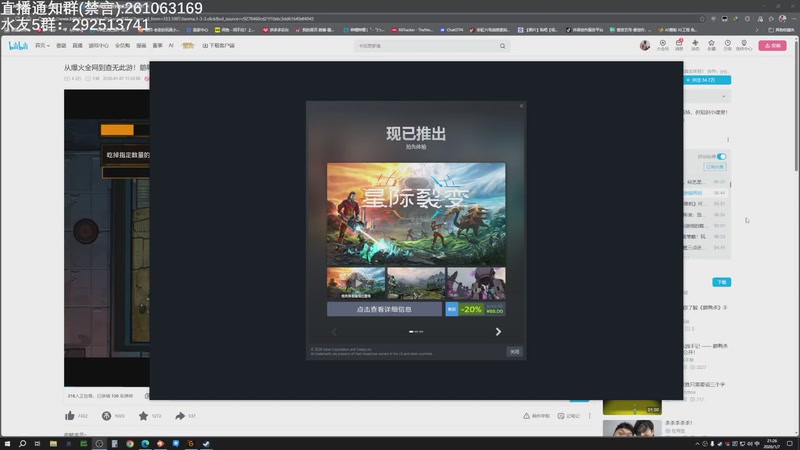Open the three-dot menu in right sidebar
The image size is (800, 450).
(x=728, y=140)
